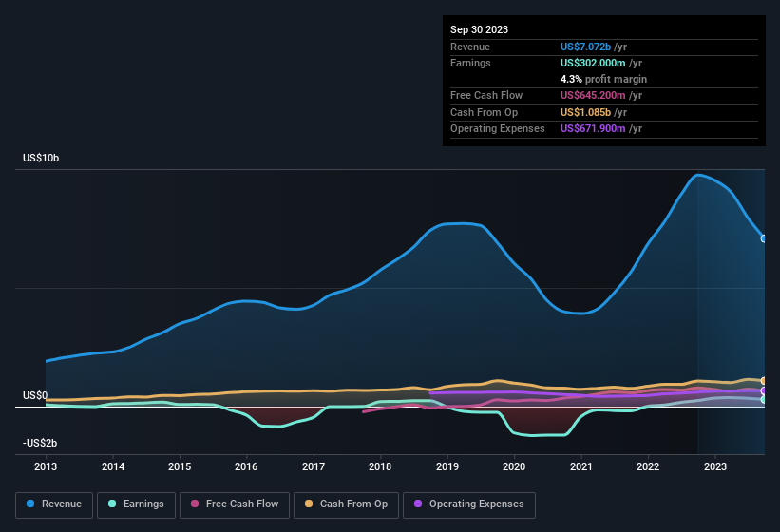780x532 pixels.
Task: Select the 2014 x-axis label
Action: 113,466
